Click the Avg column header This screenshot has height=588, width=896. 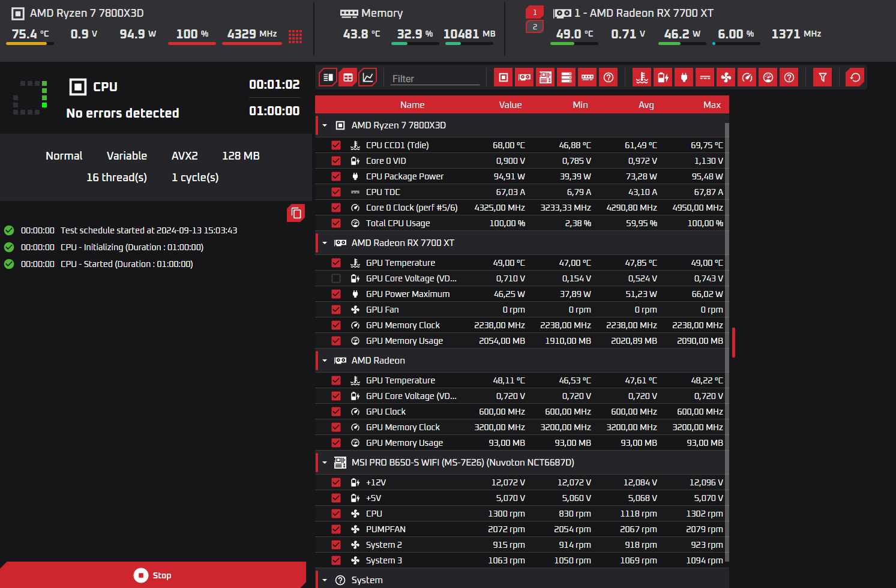click(646, 105)
